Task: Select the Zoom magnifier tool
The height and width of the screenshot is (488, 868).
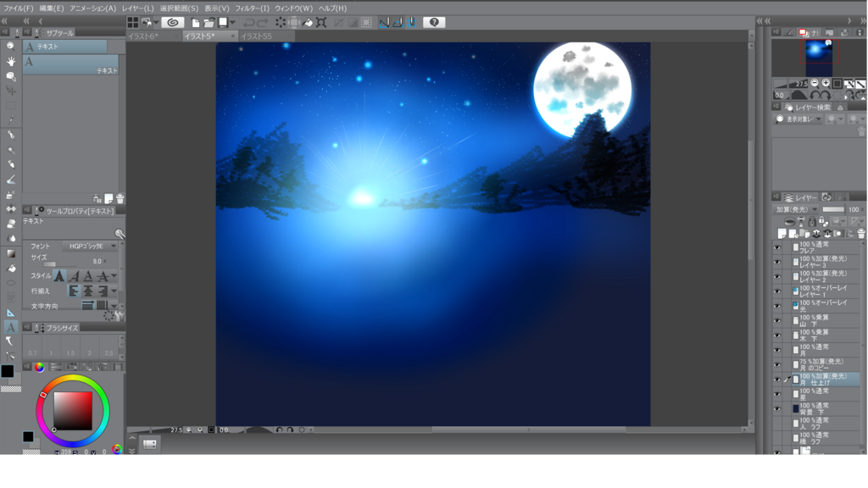Action: click(10, 46)
